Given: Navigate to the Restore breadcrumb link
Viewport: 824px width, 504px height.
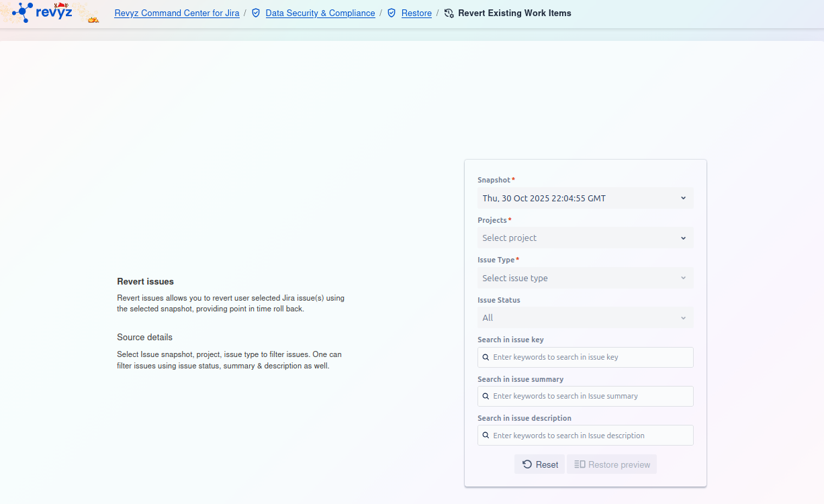Looking at the screenshot, I should click(416, 13).
